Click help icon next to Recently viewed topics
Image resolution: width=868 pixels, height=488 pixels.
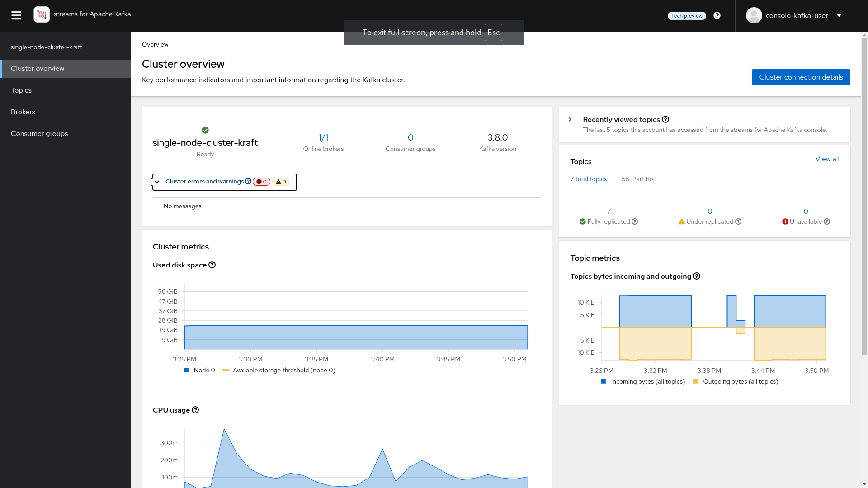pos(665,120)
